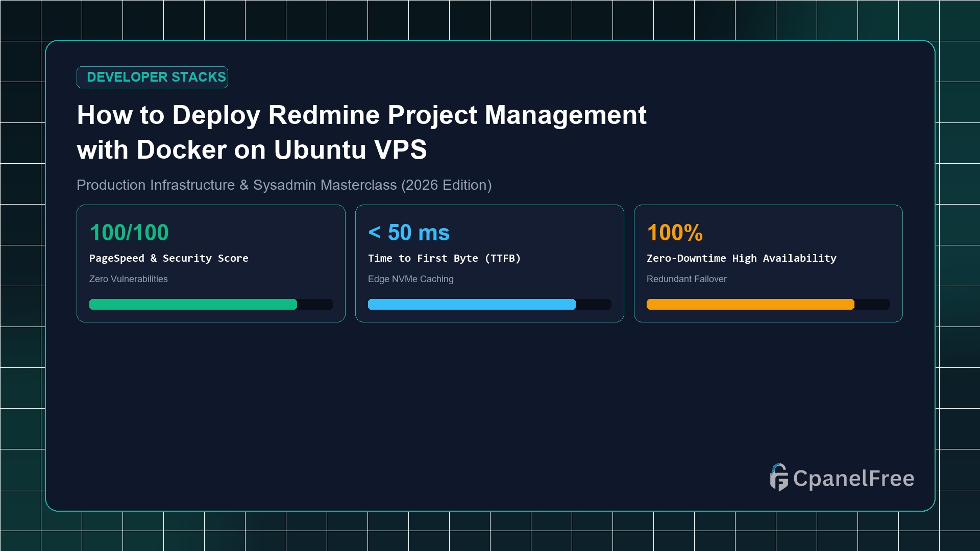Click the Redundant Failover caption
Image resolution: width=980 pixels, height=551 pixels.
coord(687,279)
